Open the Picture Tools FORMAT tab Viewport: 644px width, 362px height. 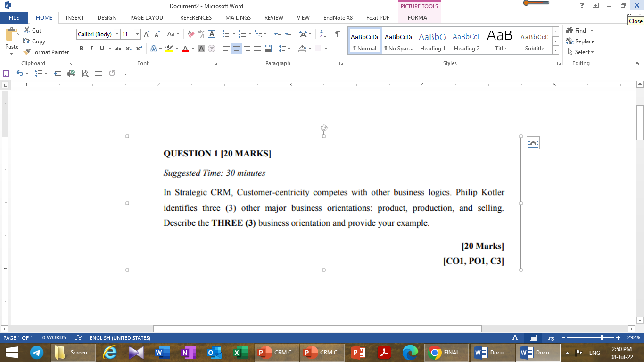(x=419, y=18)
